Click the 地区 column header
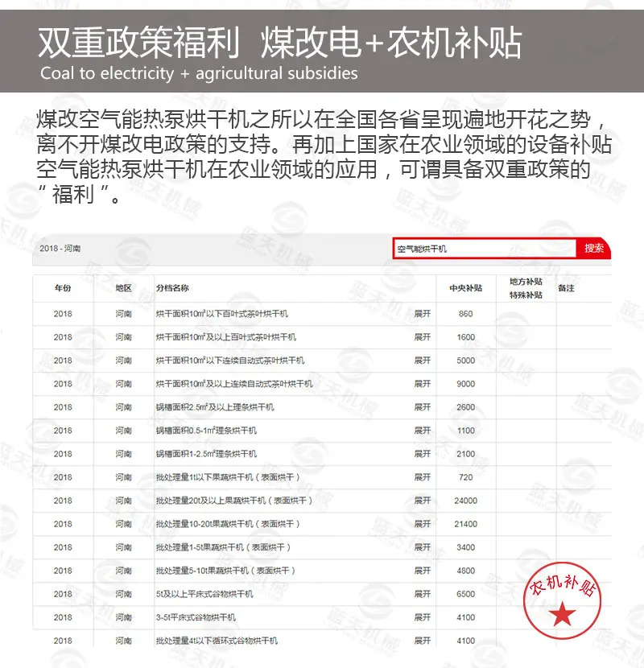 [124, 288]
